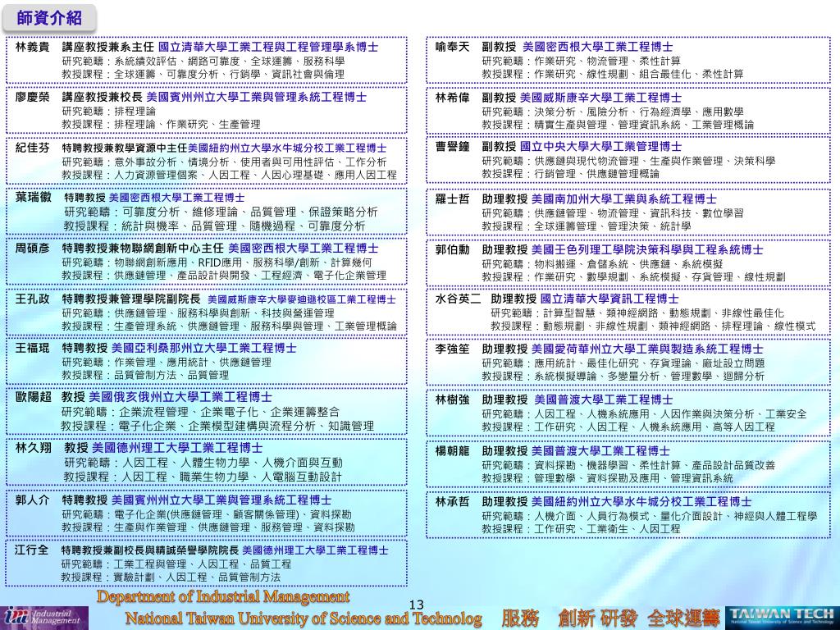This screenshot has height=630, width=840.
Task: Click footer word 服務
Action: pos(520,618)
